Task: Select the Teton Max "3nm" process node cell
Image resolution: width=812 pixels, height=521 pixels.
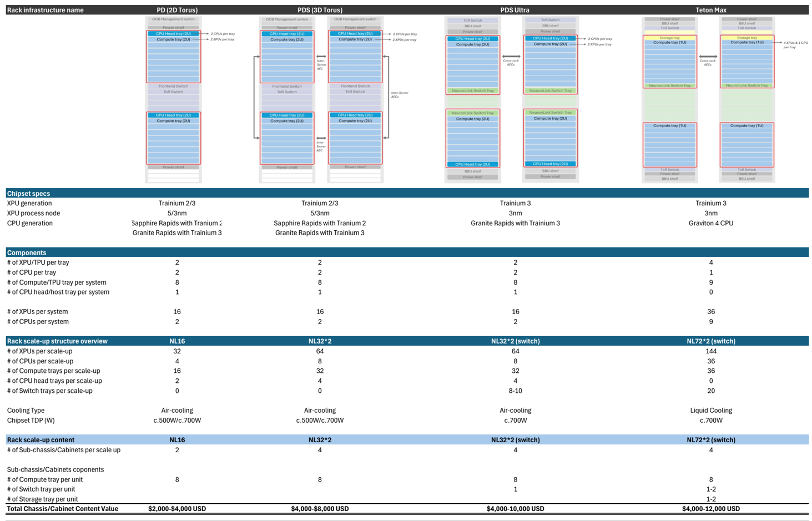Action: click(x=711, y=213)
